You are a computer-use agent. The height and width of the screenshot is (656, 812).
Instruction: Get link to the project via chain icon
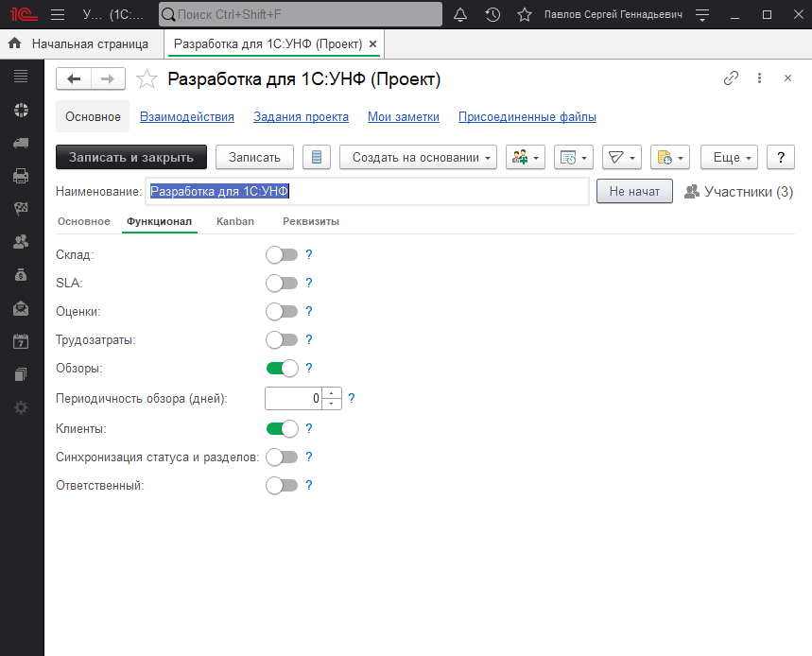731,78
